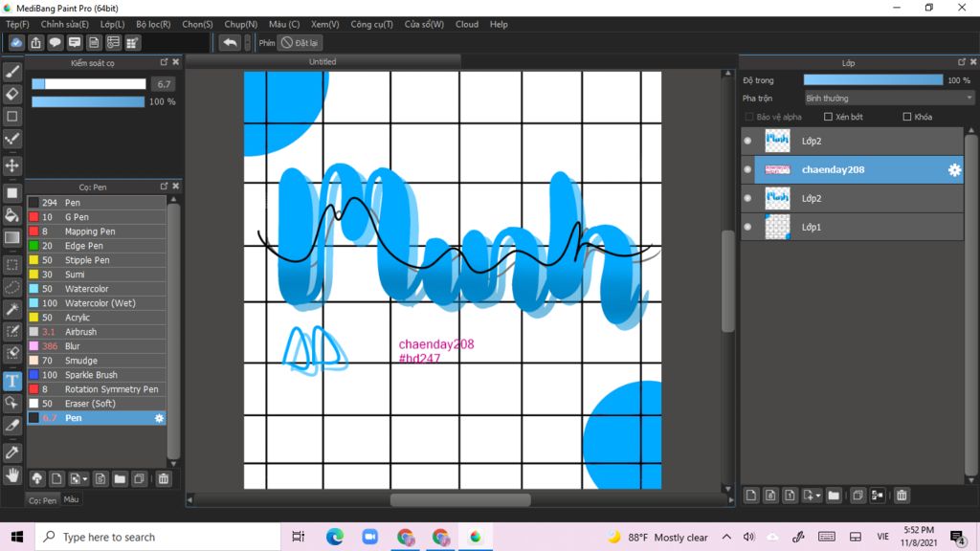Expand the add-layer dropdown arrow in layer panel
Image resolution: width=980 pixels, height=551 pixels.
point(818,496)
